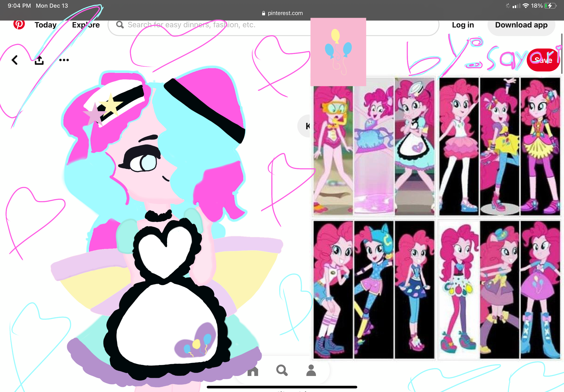Select the pink balloon cutie mark swatch

point(338,52)
